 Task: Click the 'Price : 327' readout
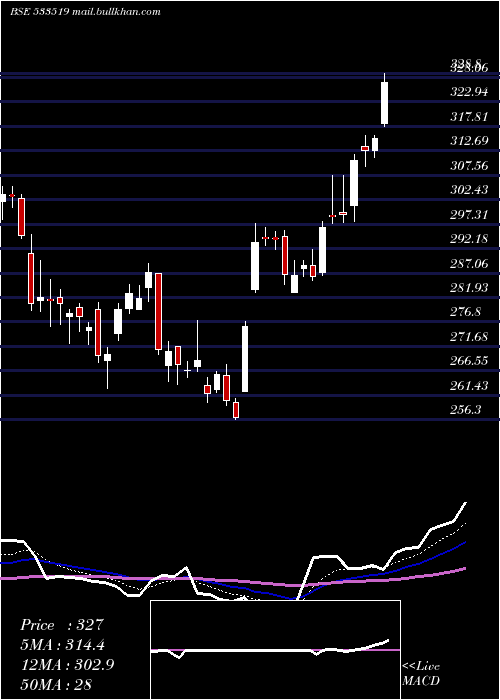62,625
